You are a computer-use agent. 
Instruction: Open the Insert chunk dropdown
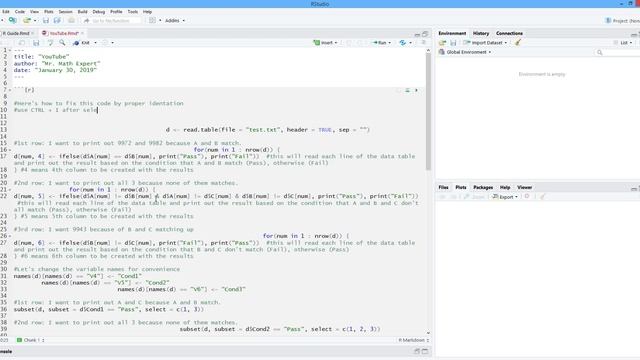point(325,43)
